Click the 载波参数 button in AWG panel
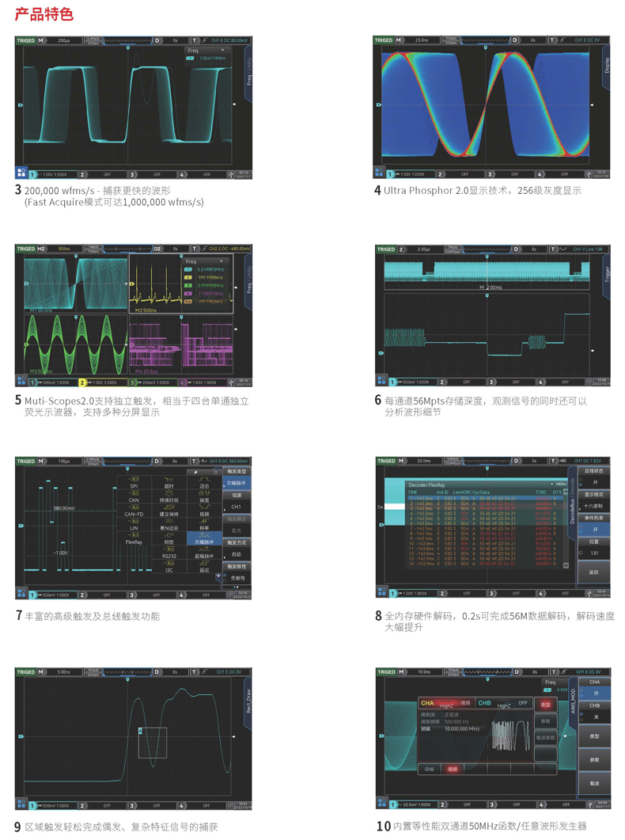 coord(546,738)
